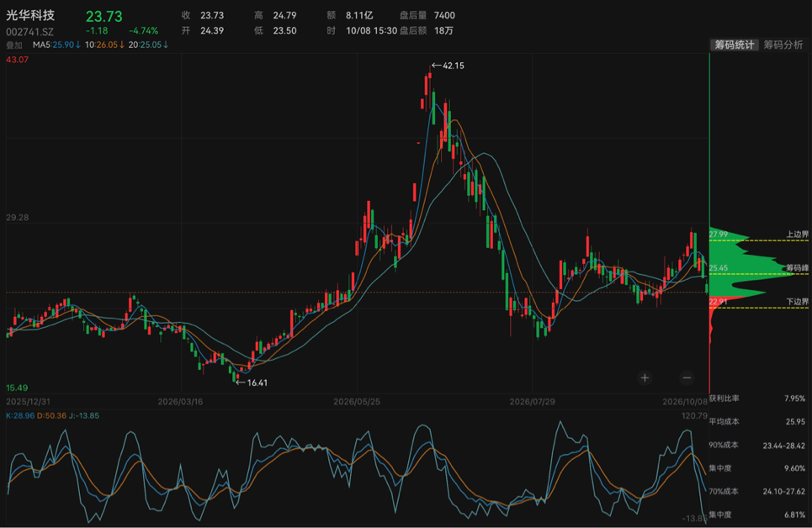Click the 叠加 overlay button
The height and width of the screenshot is (528, 812).
[x=14, y=45]
